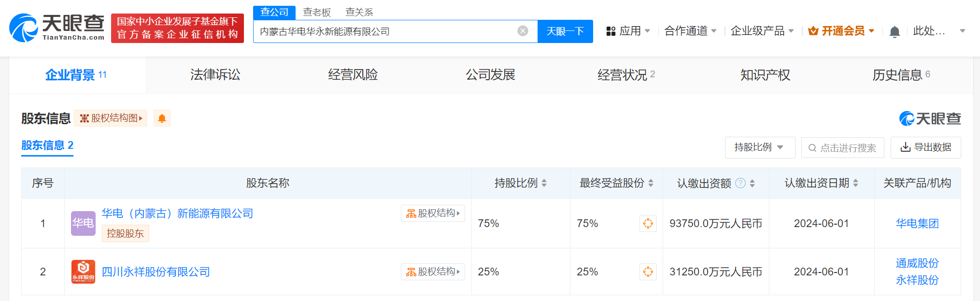Click the 永祥股份 company logo
Screen dimensions: 980x301
click(x=83, y=272)
